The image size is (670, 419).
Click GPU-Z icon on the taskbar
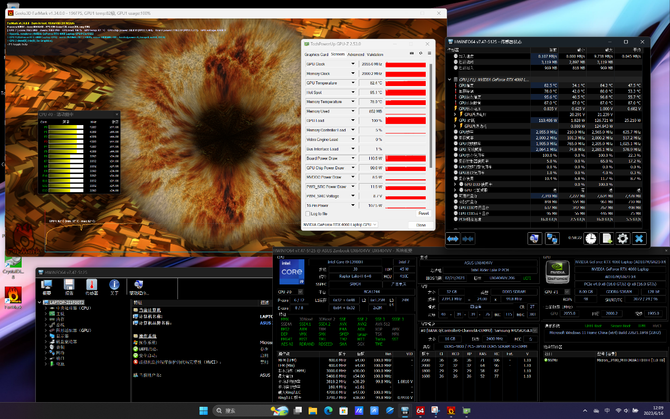click(x=466, y=410)
